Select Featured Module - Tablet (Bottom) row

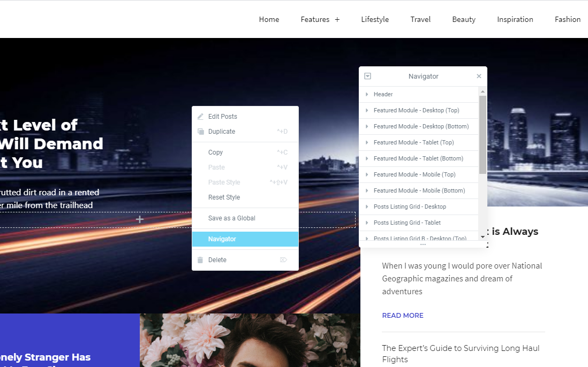419,159
